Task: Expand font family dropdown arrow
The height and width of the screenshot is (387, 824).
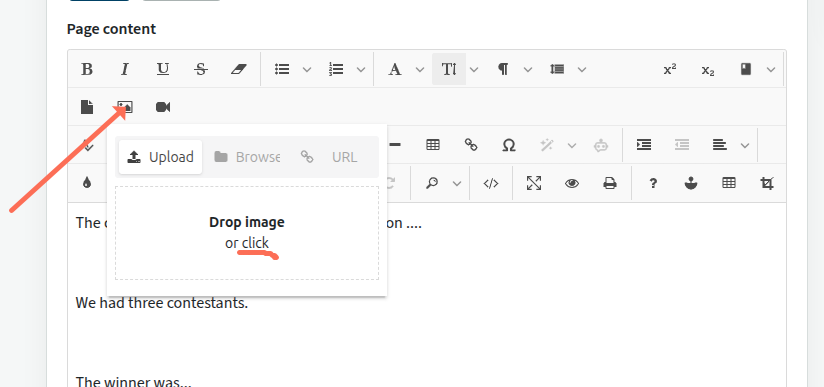Action: pyautogui.click(x=419, y=69)
